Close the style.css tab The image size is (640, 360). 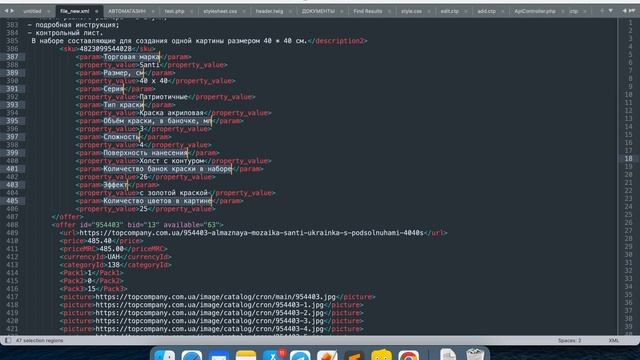tap(429, 11)
